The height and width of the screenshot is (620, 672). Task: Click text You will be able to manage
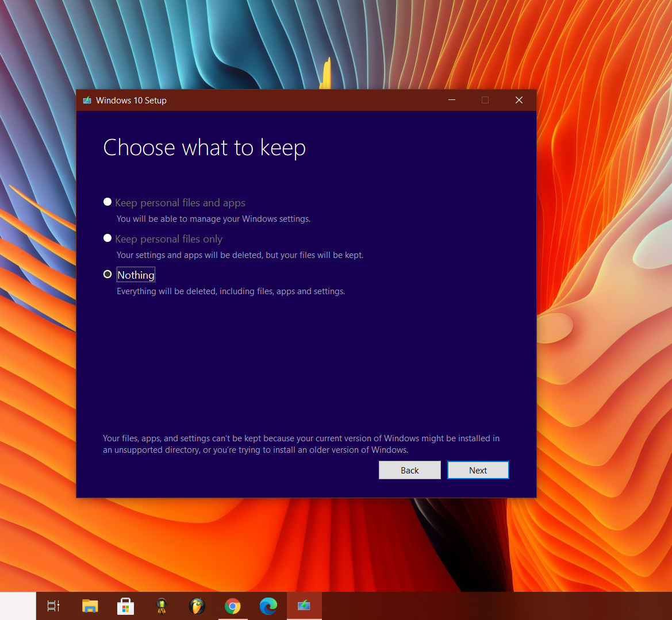[213, 219]
